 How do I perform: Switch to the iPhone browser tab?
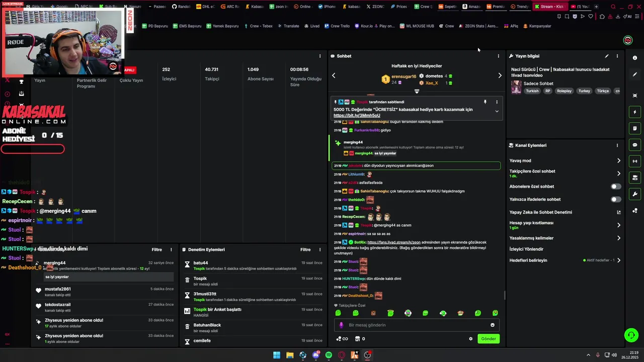326,7
